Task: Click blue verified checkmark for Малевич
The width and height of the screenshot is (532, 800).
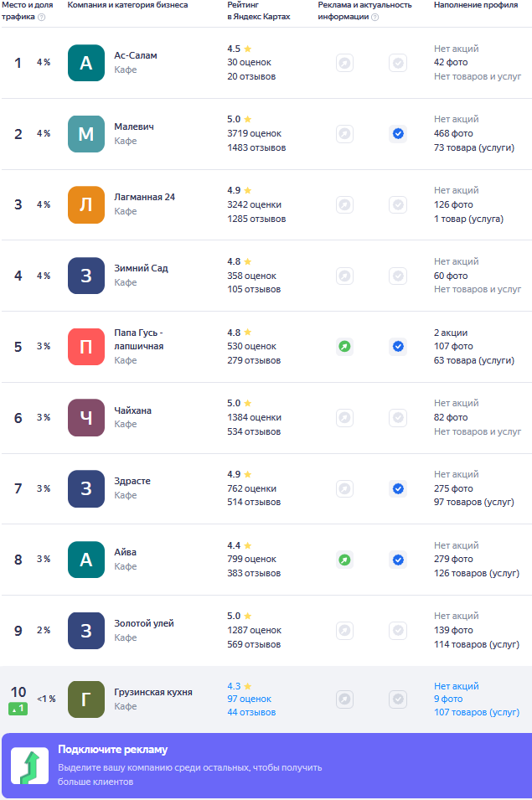Action: 398,134
